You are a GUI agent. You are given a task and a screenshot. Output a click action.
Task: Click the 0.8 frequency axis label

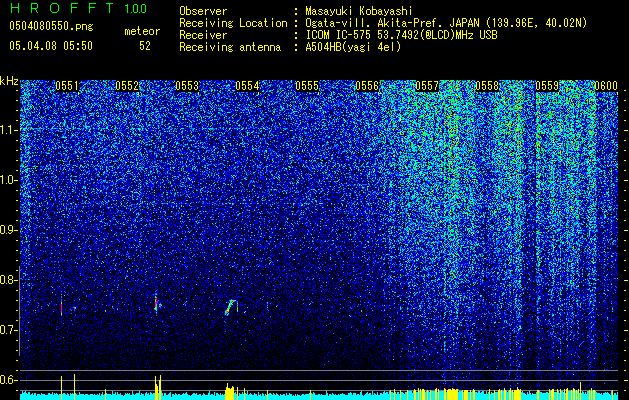[x=8, y=280]
